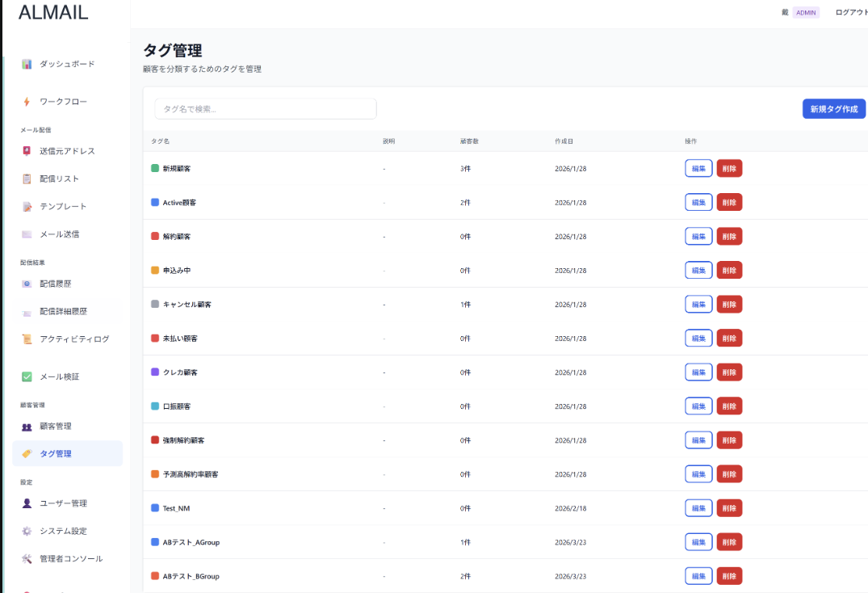868x593 pixels.
Task: Click ログアウト at top right
Action: point(852,12)
